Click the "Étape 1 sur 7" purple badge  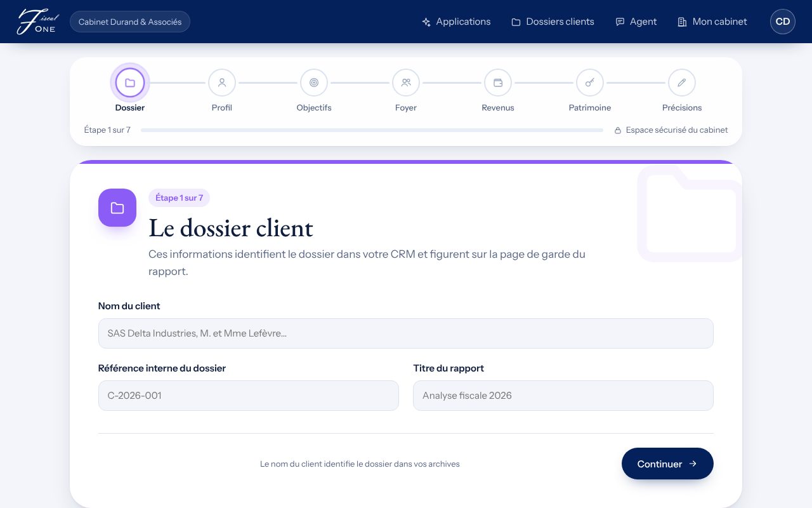tap(179, 198)
